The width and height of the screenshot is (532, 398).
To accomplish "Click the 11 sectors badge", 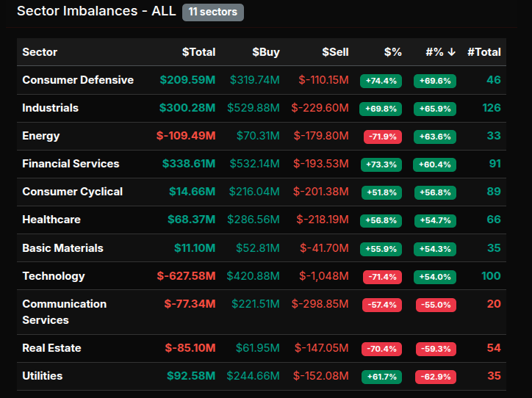I will 212,12.
